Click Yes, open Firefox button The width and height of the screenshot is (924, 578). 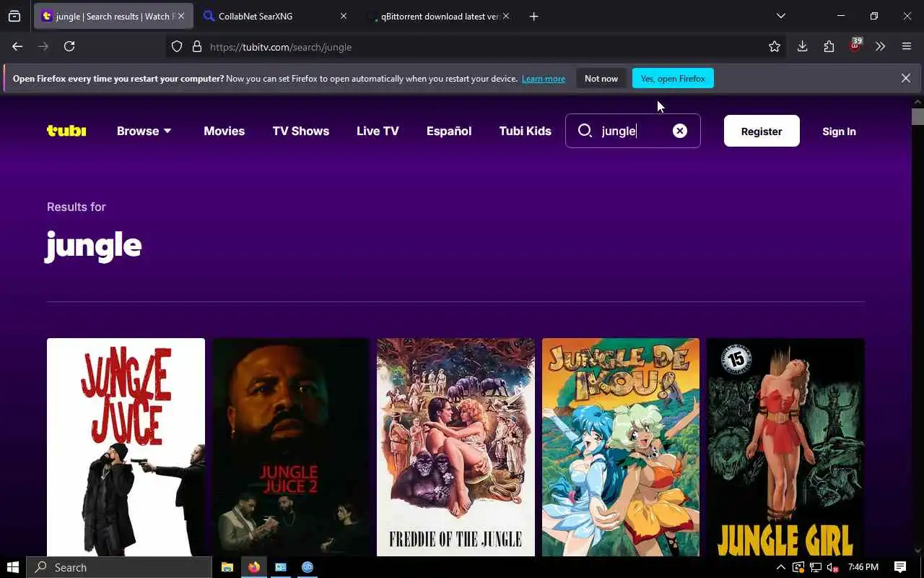673,78
